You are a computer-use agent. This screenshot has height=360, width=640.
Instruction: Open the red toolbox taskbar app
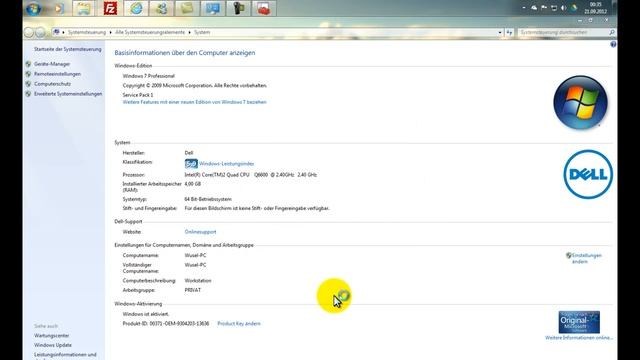click(264, 9)
